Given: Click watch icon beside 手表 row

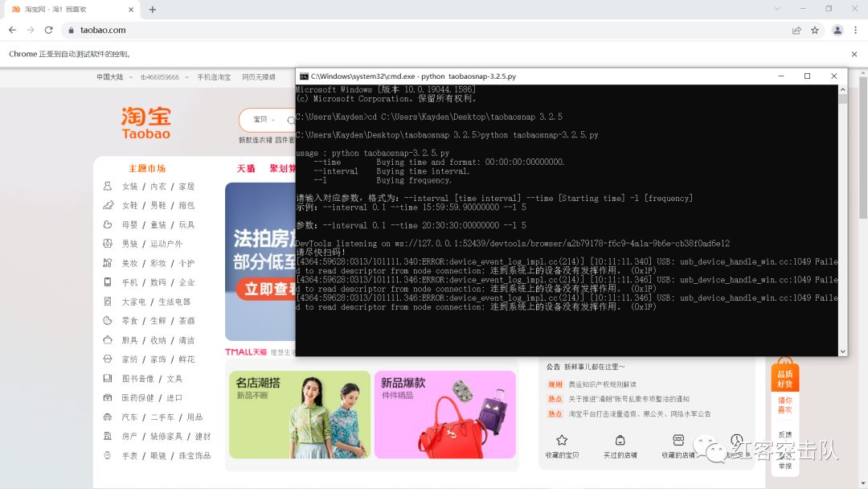Looking at the screenshot, I should click(x=108, y=455).
